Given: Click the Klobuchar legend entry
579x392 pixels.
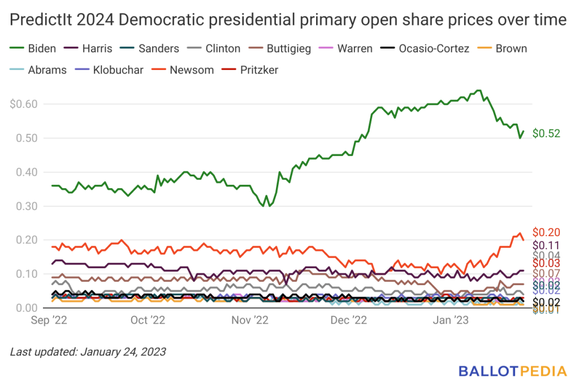Looking at the screenshot, I should [x=109, y=69].
